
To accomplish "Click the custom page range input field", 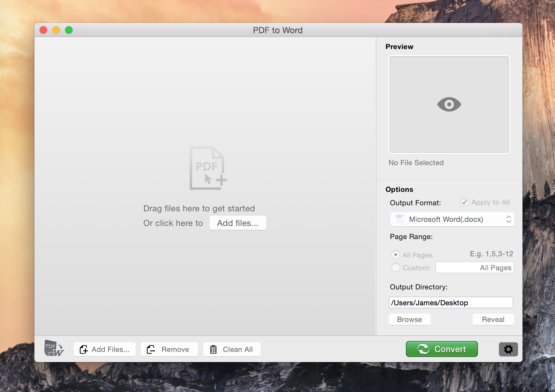I will 474,267.
